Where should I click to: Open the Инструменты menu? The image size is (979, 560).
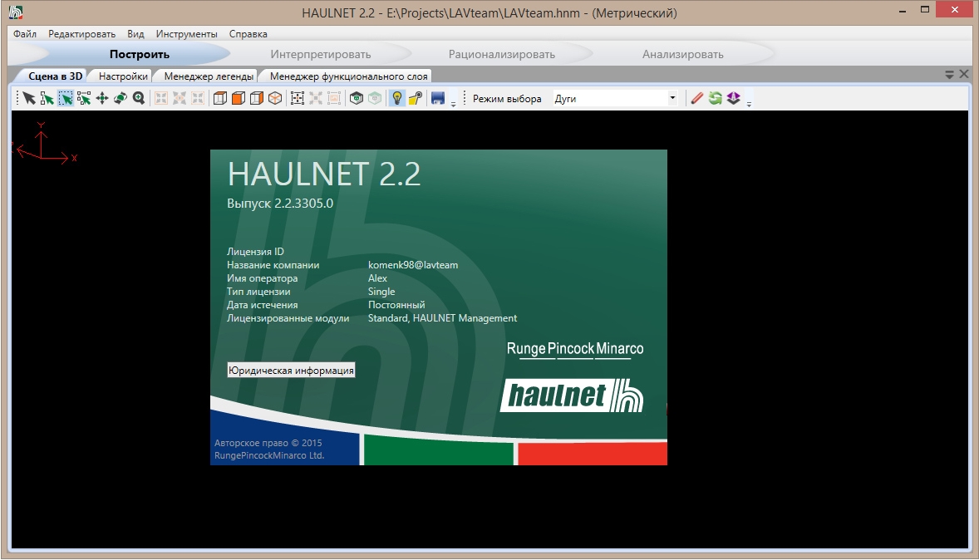(187, 34)
